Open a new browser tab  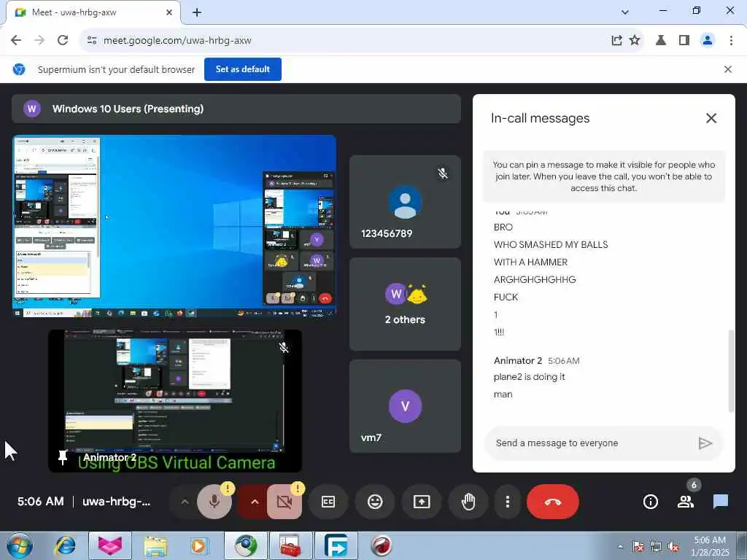point(197,12)
